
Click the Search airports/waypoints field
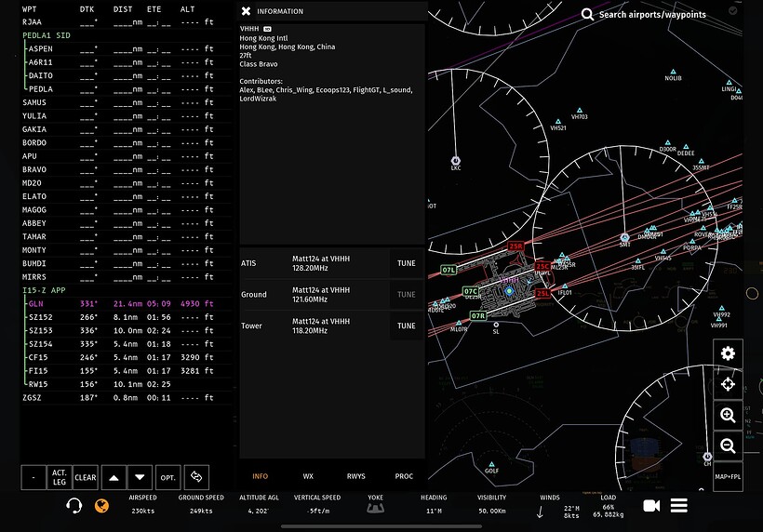coord(651,15)
